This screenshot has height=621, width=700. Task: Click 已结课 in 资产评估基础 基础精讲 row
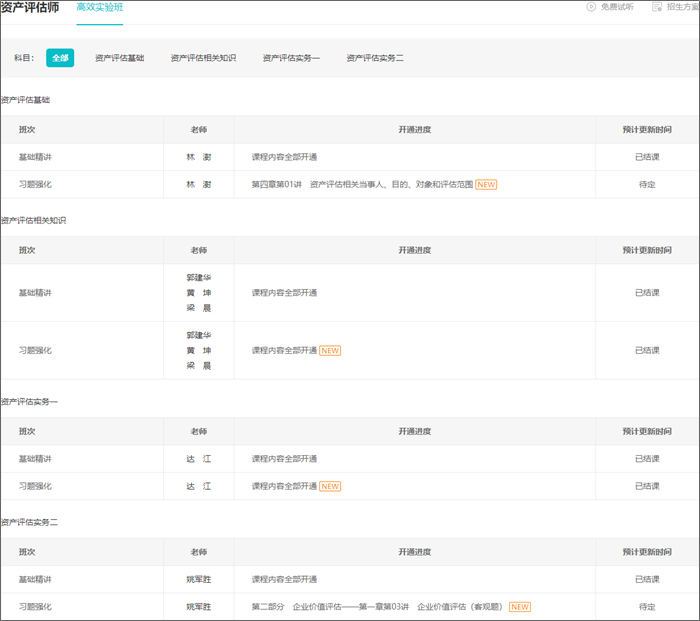[x=647, y=157]
